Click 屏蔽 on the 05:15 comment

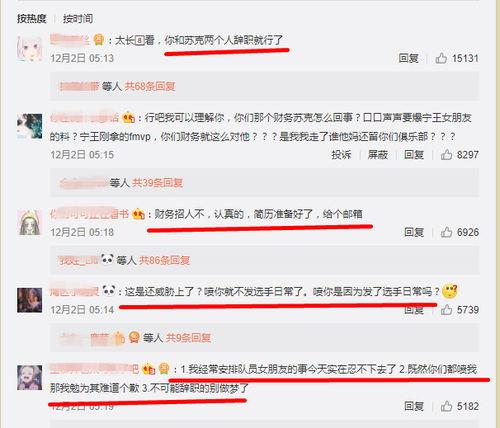coord(378,154)
